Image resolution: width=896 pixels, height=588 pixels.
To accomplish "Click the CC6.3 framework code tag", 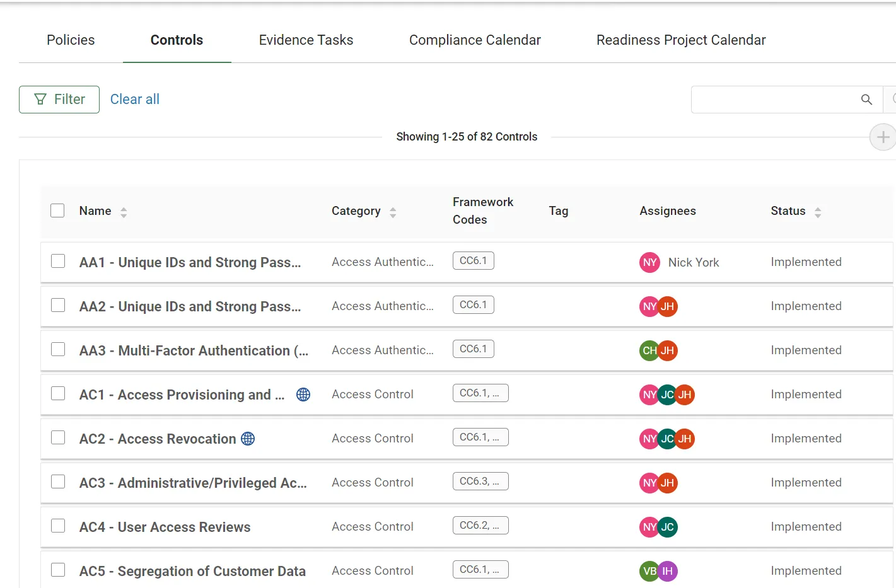I will click(480, 481).
